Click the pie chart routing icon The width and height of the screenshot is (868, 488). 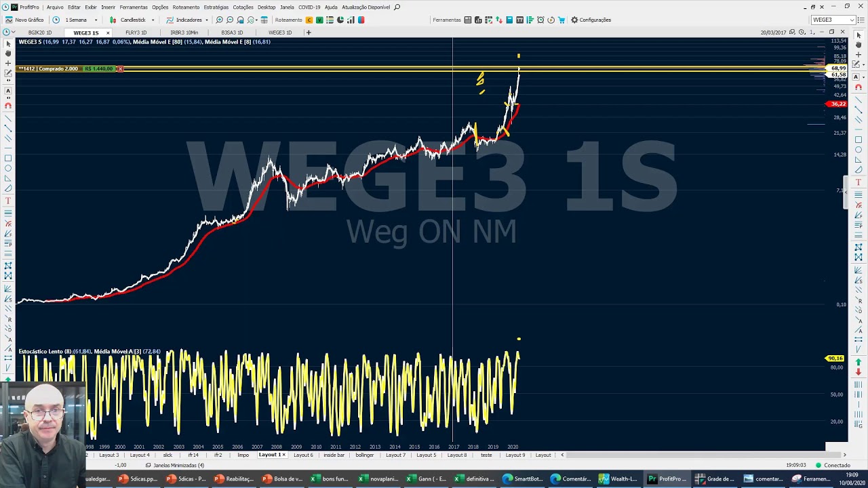click(x=340, y=20)
